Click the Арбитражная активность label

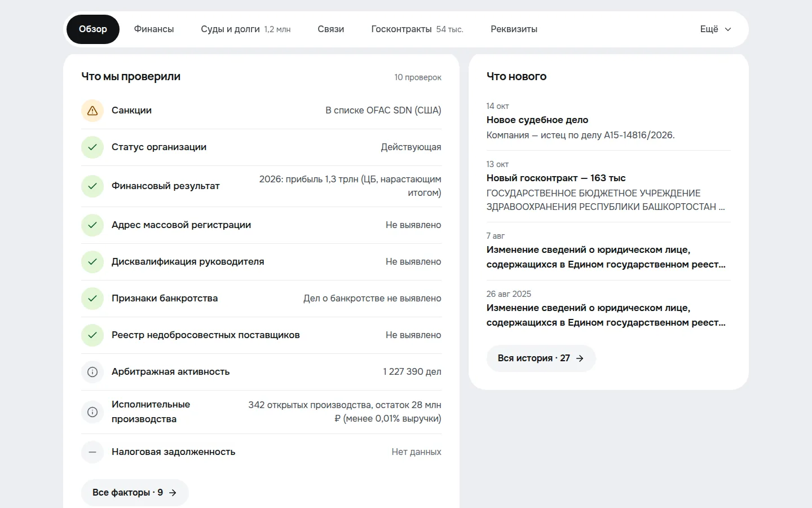pyautogui.click(x=171, y=372)
